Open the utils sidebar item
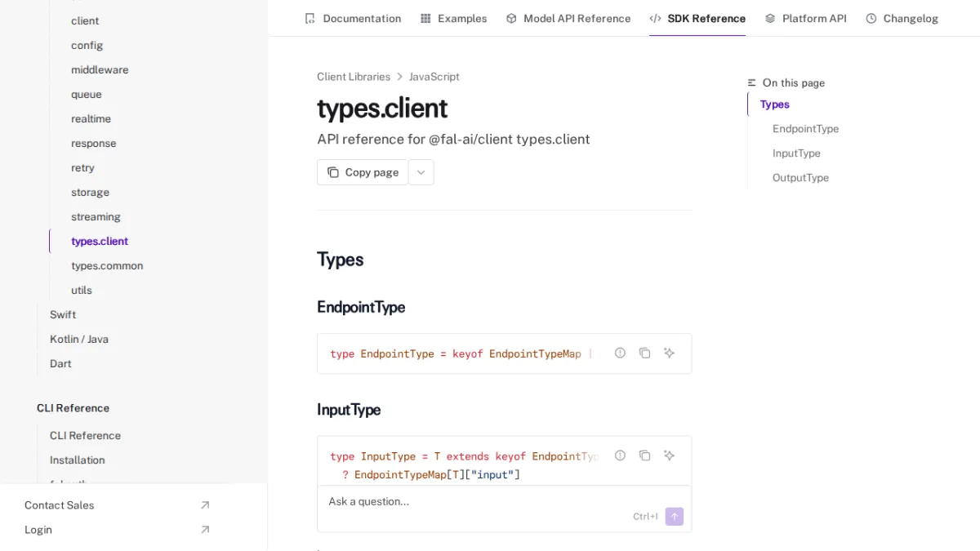Viewport: 980px width, 551px height. 82,291
